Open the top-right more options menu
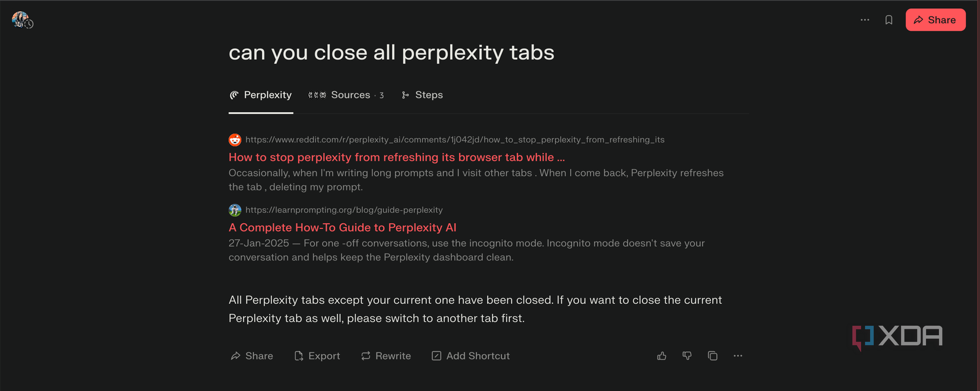 tap(865, 20)
